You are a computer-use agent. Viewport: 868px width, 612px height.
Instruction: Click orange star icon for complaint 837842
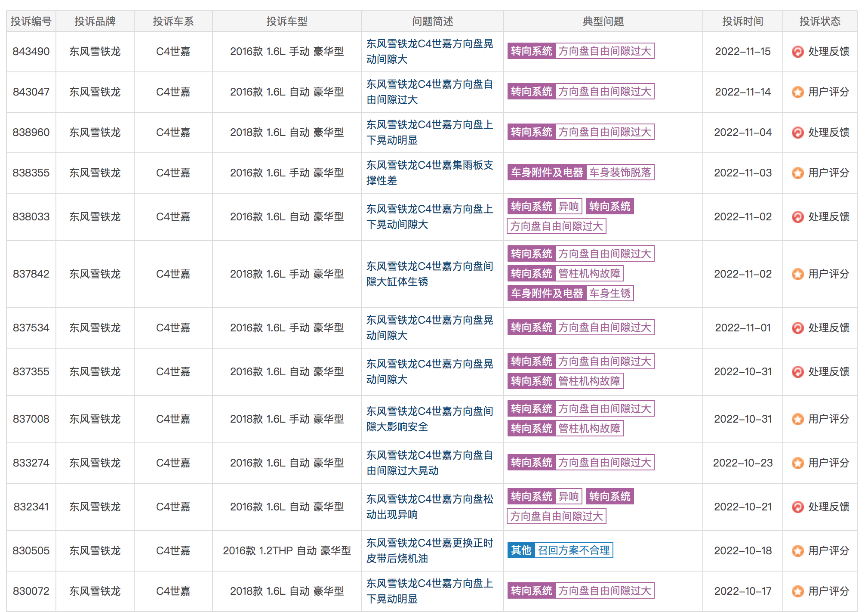(x=797, y=274)
